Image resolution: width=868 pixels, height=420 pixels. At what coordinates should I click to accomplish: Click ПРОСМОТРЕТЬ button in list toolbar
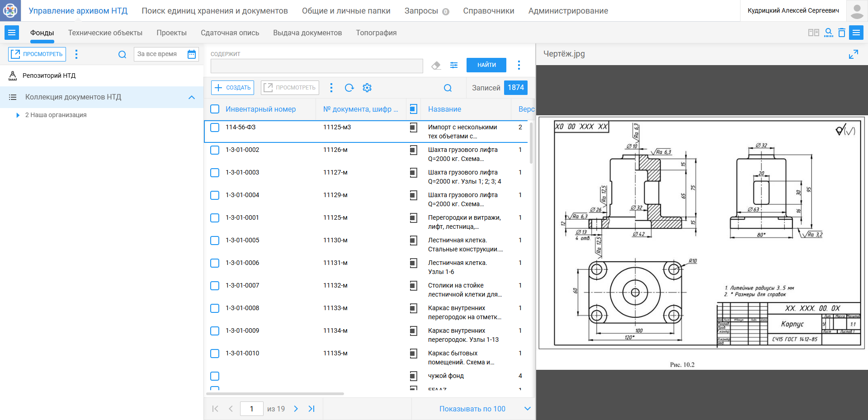pos(290,88)
